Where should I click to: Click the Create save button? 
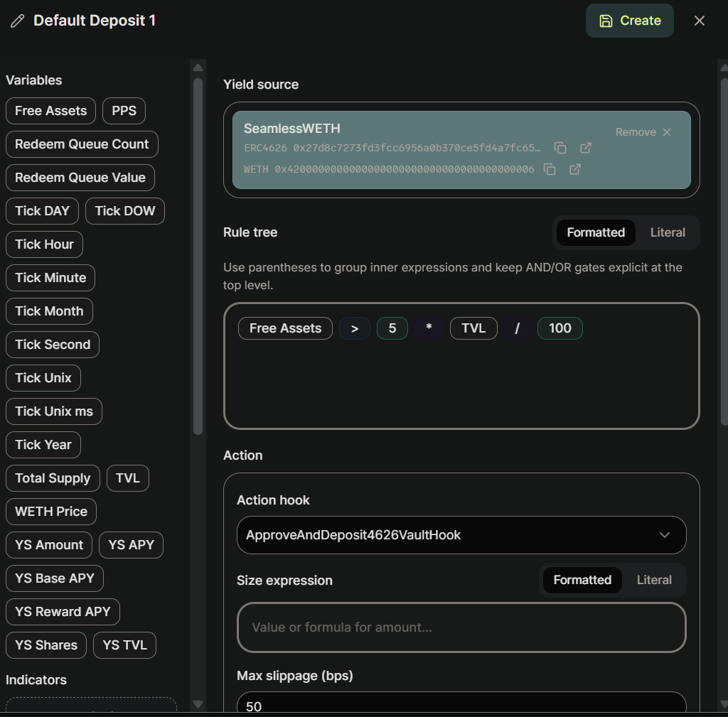[x=630, y=21]
